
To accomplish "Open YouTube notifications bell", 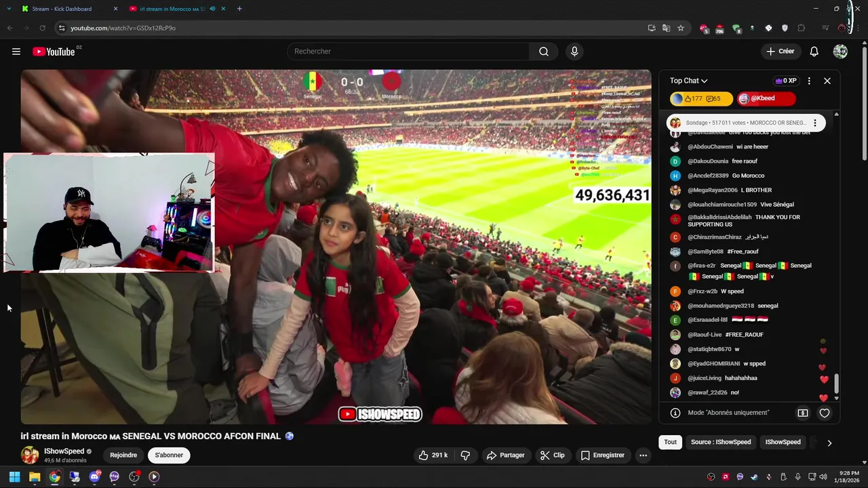I will click(814, 52).
